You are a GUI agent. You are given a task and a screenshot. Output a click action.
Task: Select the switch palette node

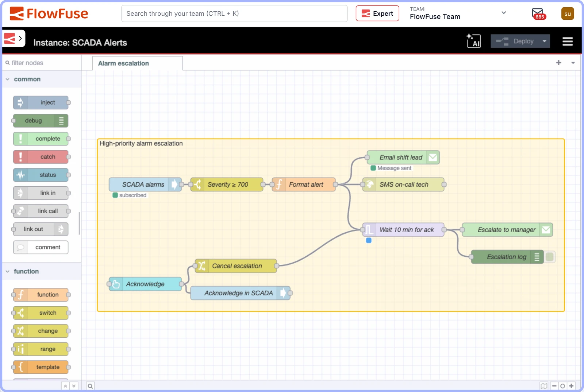[41, 313]
